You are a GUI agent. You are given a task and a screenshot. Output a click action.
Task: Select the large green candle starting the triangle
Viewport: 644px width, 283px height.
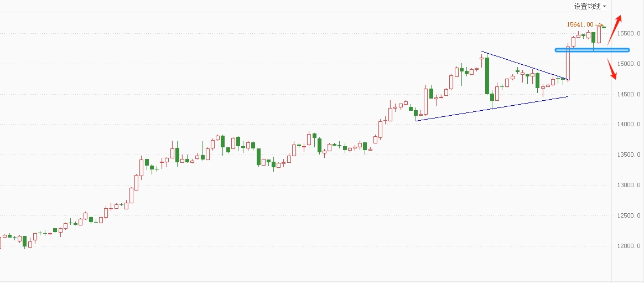487,75
